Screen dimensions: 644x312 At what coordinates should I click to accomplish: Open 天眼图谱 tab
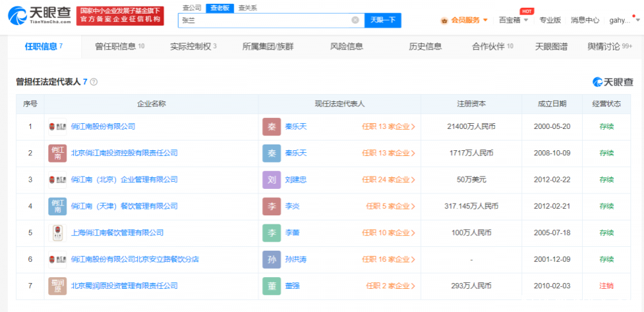[551, 46]
